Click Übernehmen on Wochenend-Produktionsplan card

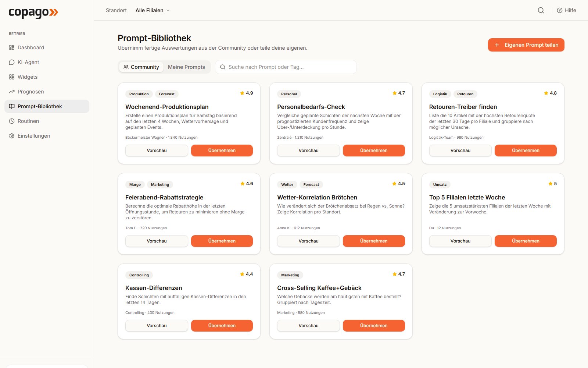[x=222, y=151]
